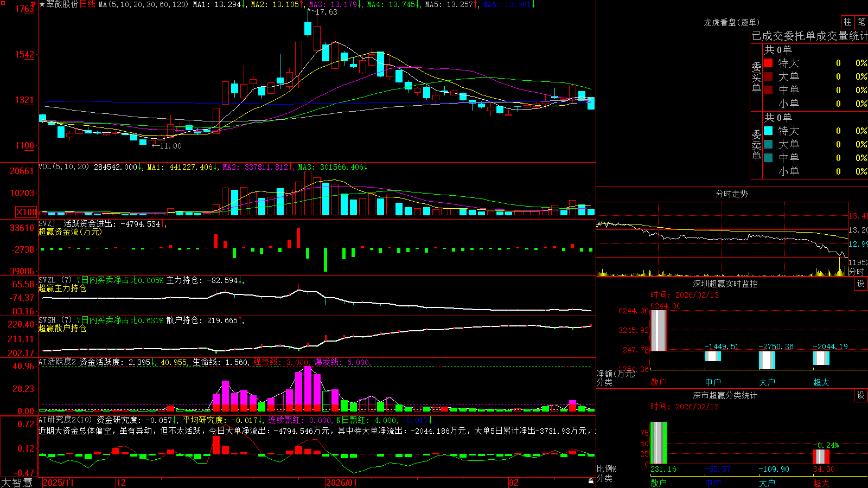Click the 比例% 分类 axis label

pyautogui.click(x=607, y=473)
